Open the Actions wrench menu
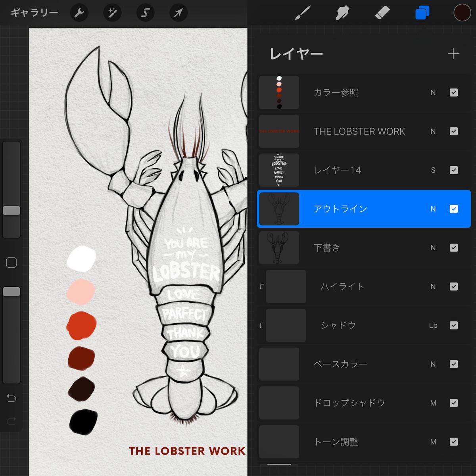 pyautogui.click(x=79, y=12)
